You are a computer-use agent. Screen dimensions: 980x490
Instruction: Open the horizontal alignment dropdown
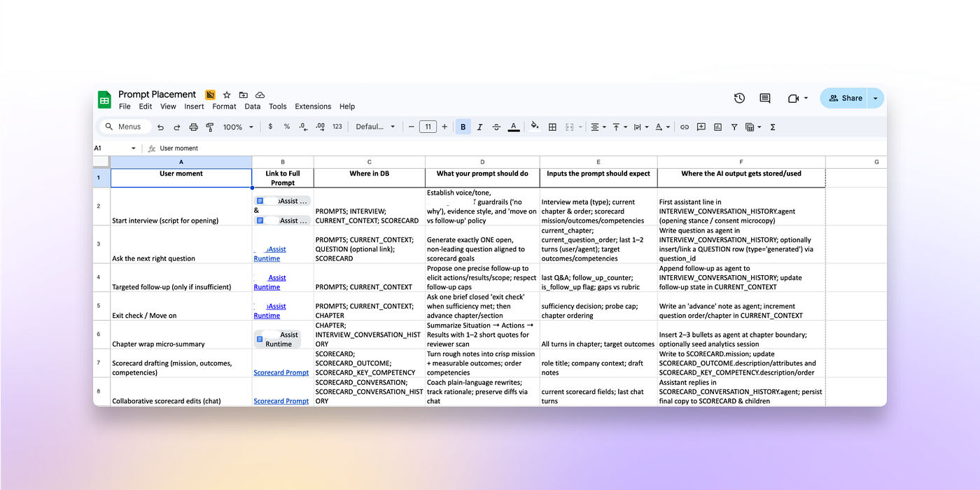[598, 127]
